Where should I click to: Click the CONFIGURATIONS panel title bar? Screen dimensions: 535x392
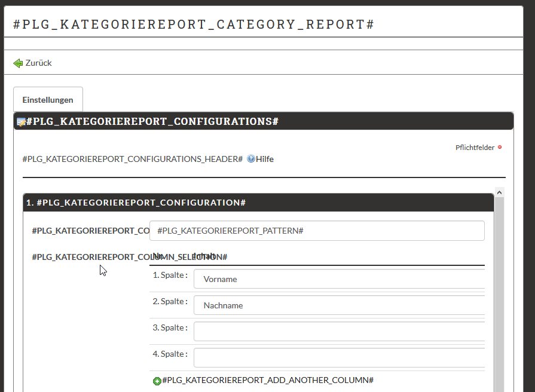(359, 121)
